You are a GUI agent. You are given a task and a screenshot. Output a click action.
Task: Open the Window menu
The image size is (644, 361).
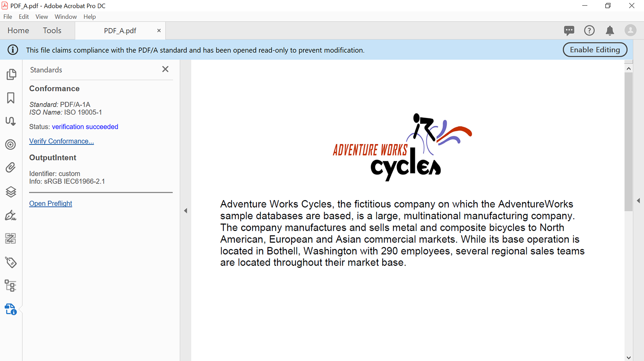66,17
